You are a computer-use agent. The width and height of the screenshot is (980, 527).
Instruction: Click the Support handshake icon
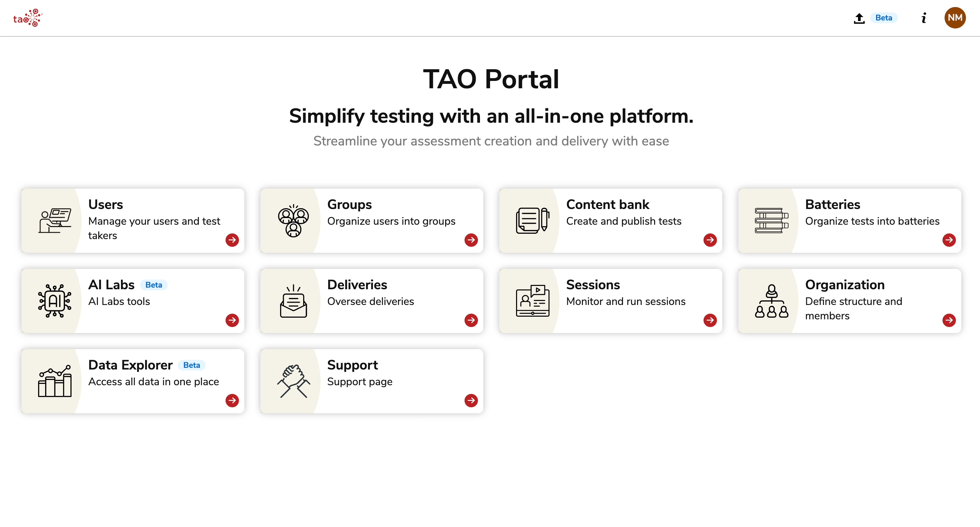(x=293, y=381)
